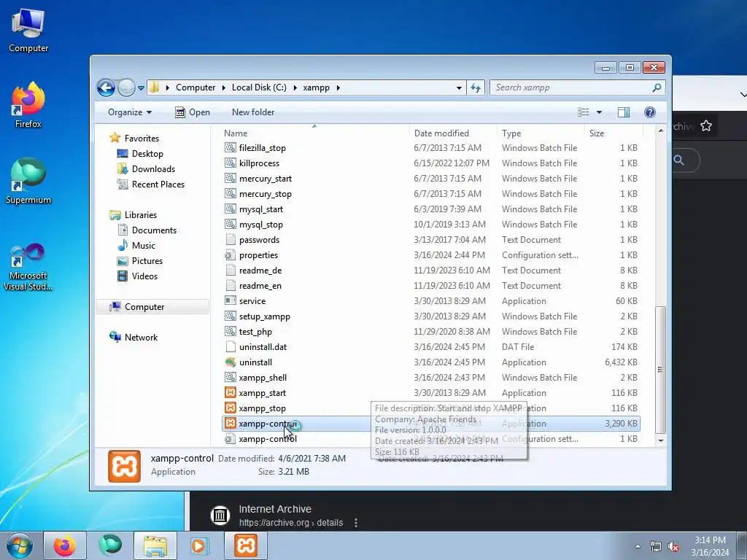Select the properties configuration file icon

pyautogui.click(x=230, y=255)
